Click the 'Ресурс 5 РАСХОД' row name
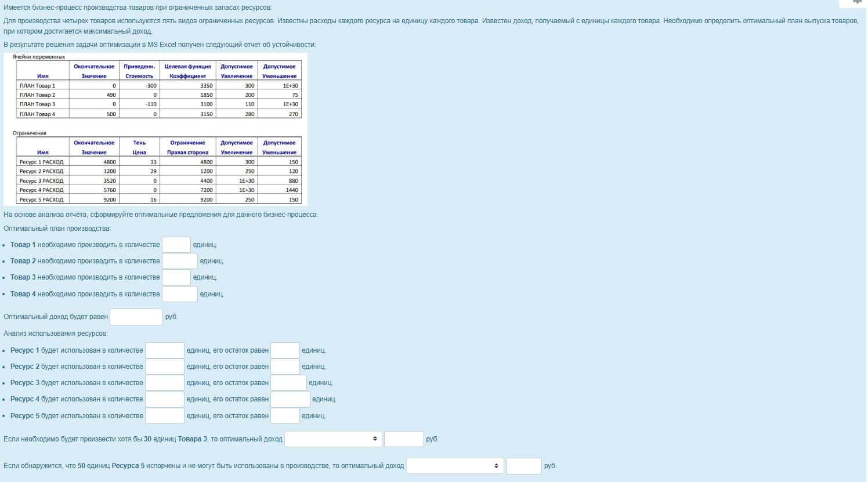868x482 pixels. 41,200
